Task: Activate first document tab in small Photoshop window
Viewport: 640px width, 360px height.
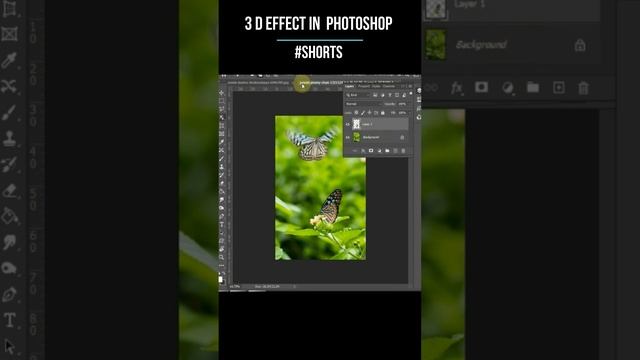Action: click(x=258, y=82)
